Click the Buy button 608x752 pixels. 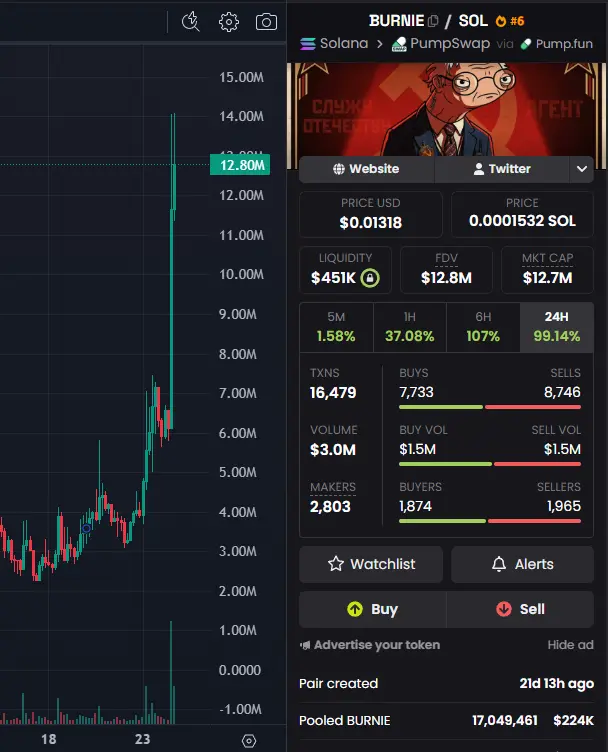[373, 609]
